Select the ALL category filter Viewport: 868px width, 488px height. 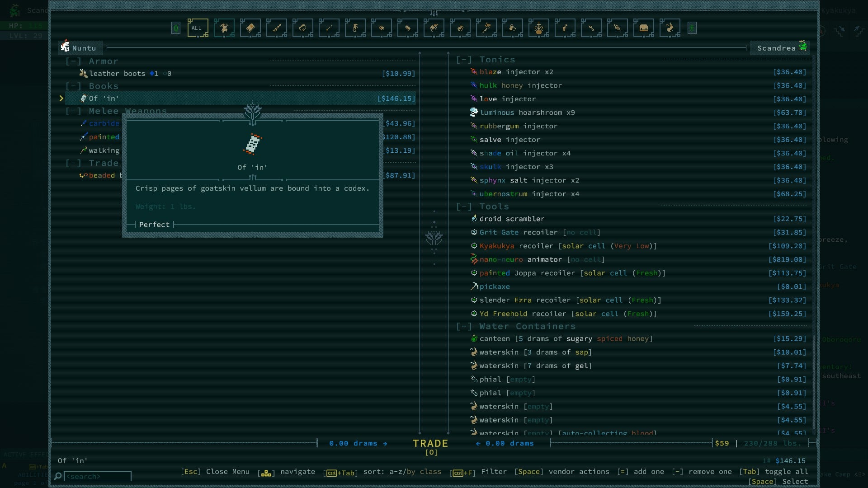click(198, 28)
